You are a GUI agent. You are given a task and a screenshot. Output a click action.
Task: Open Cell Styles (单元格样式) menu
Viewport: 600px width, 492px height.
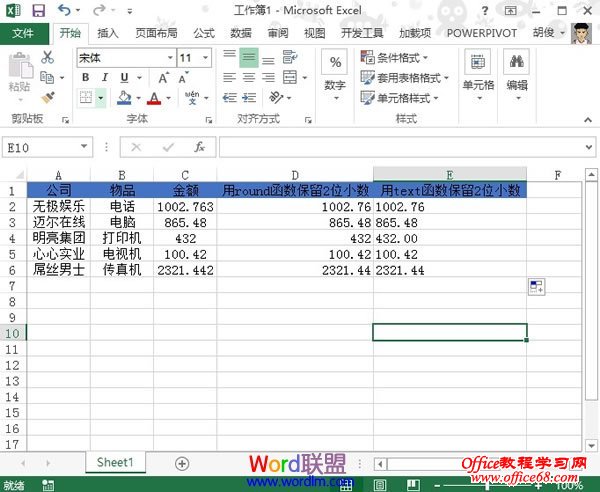pos(399,98)
